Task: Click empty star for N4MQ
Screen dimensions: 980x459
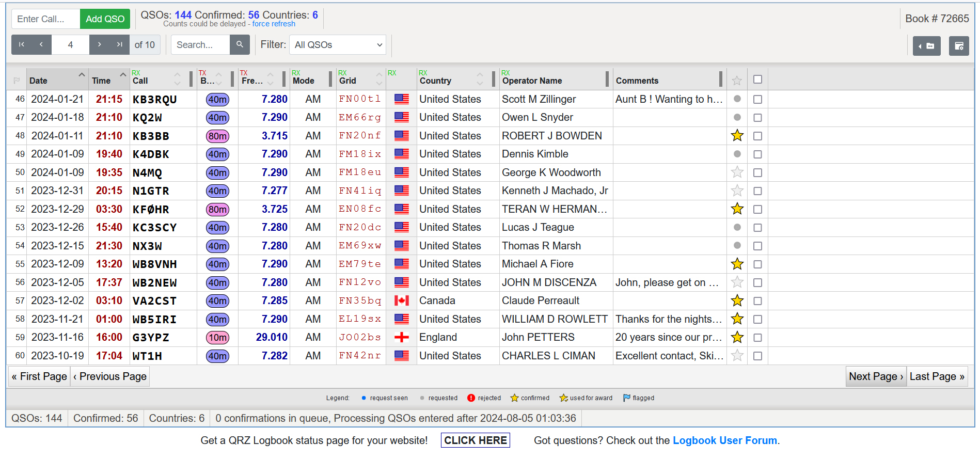Action: (737, 172)
